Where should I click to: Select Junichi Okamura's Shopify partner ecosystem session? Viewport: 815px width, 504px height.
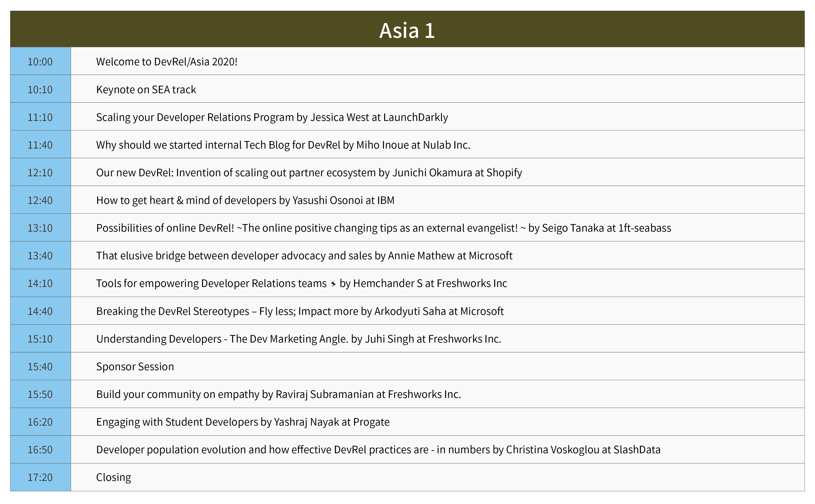(309, 172)
